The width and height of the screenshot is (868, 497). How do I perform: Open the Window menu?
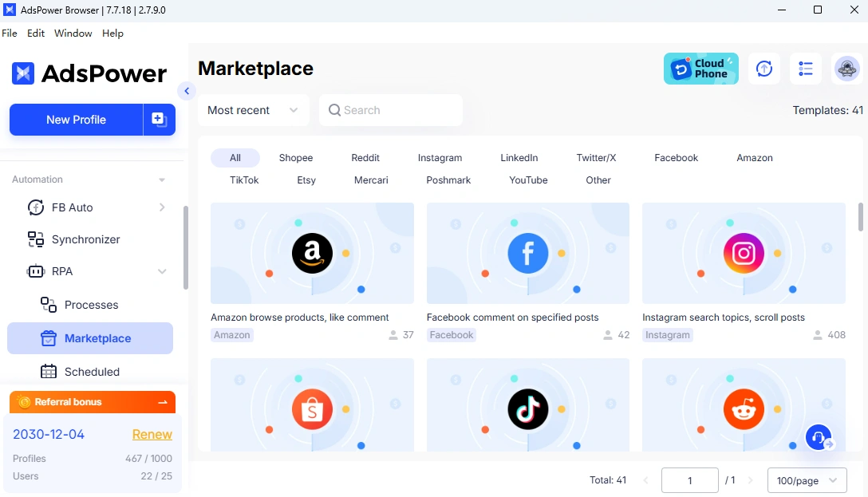point(73,34)
